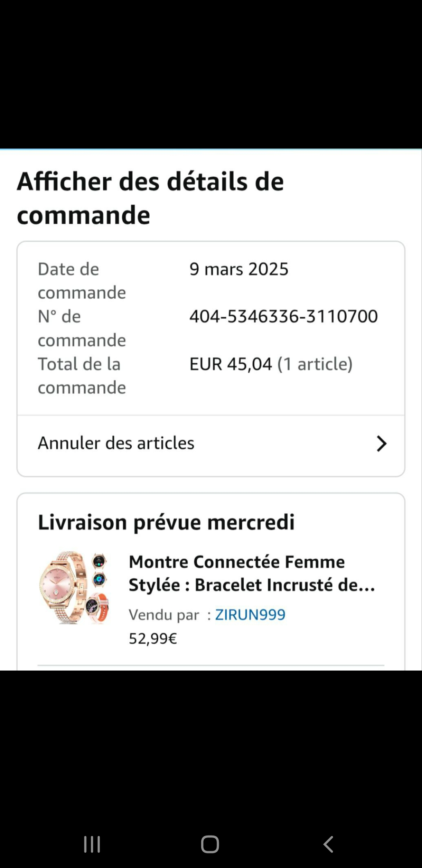This screenshot has width=422, height=868.
Task: Open the recent apps icon
Action: pyautogui.click(x=92, y=844)
